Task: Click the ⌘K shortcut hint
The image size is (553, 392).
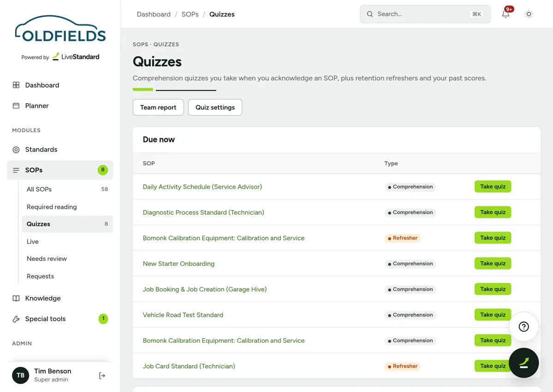Action: pos(477,14)
